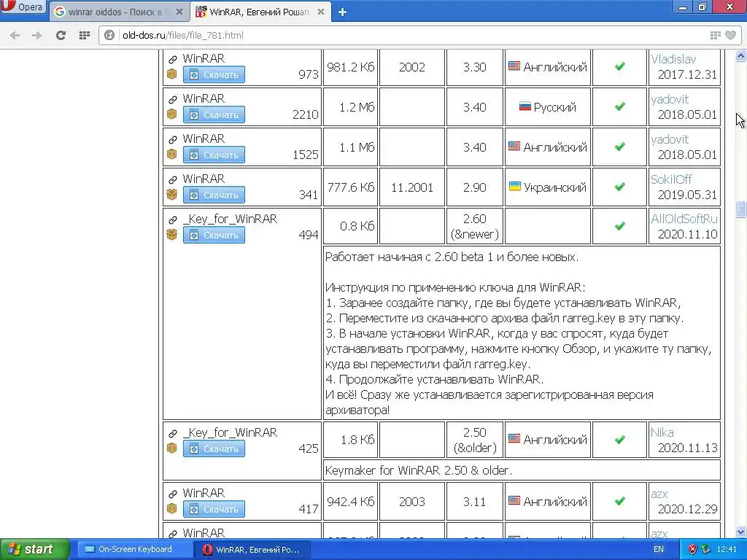747x560 pixels.
Task: Click the US flag in WinRAR 3.30 row
Action: tap(514, 66)
